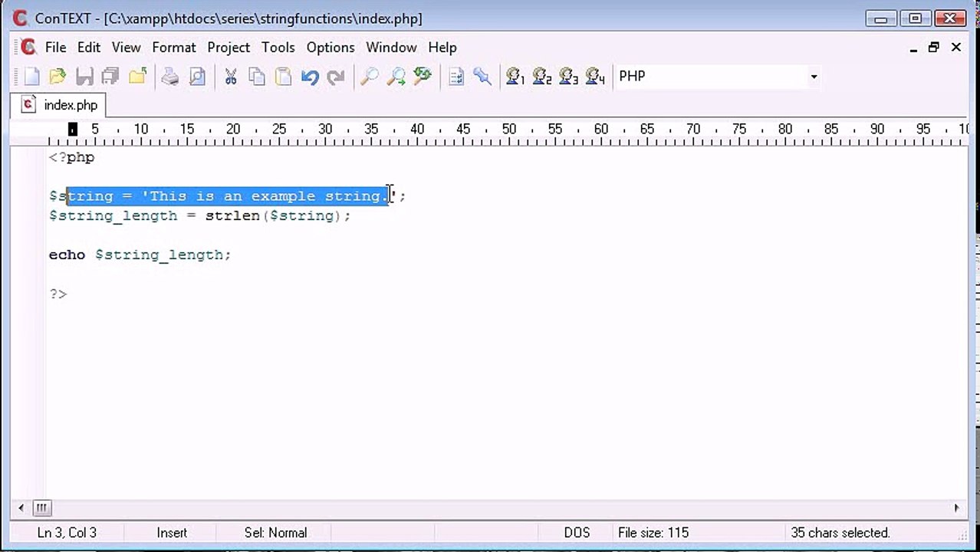Click the 'Sel: Normal' status entry
Viewport: 980px width, 552px height.
point(275,533)
